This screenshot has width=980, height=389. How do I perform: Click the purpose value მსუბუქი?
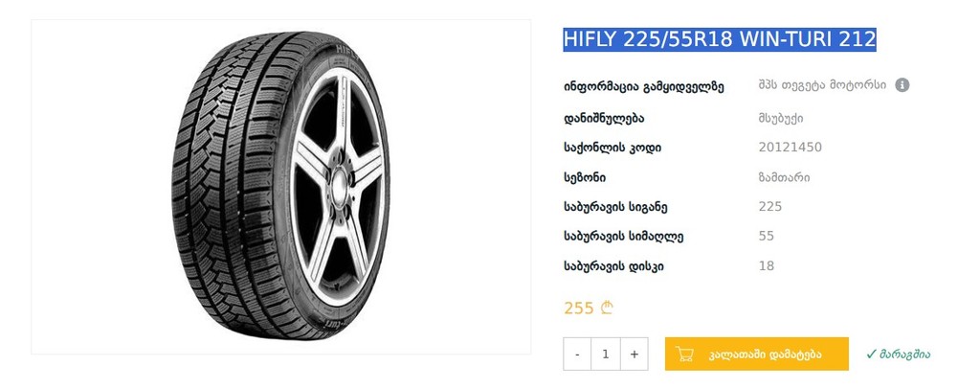coord(781,118)
